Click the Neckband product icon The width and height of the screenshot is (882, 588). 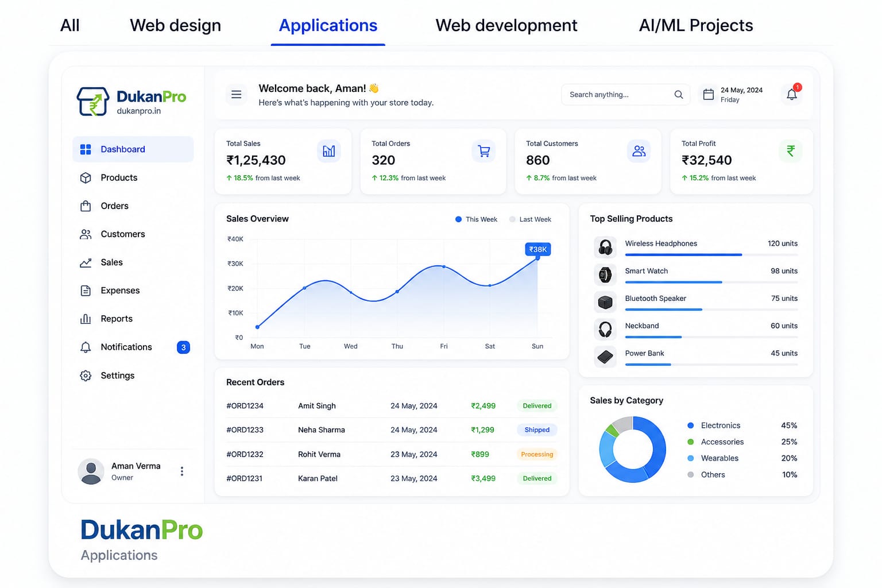click(x=605, y=329)
